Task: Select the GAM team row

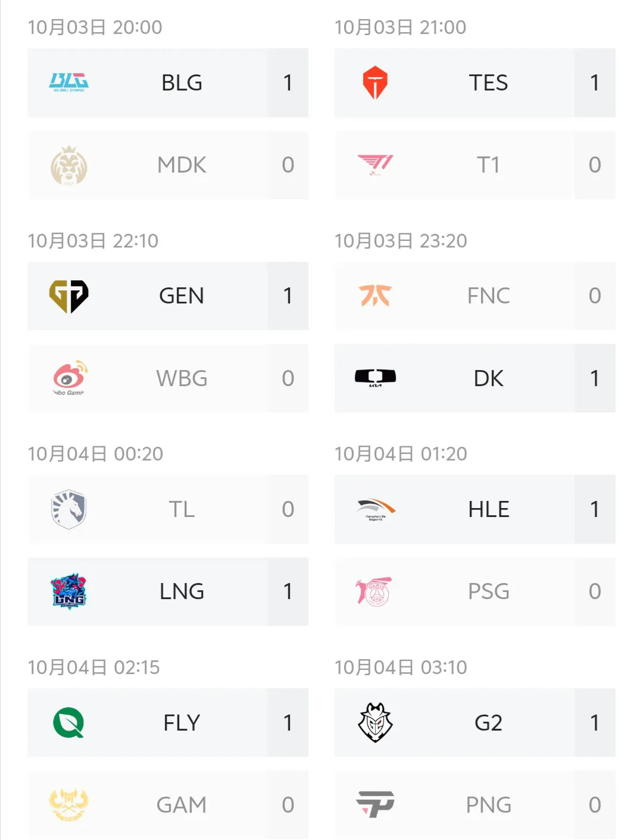Action: pyautogui.click(x=168, y=805)
